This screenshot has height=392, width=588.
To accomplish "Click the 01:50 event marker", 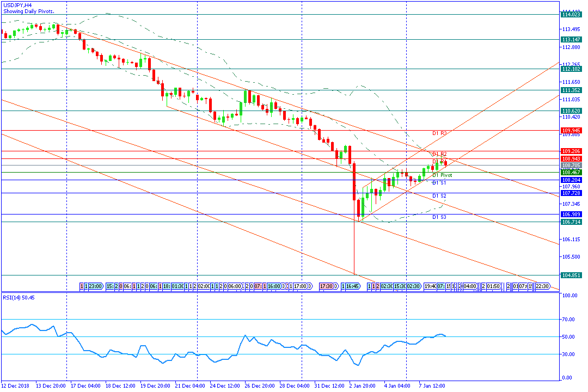I will pyautogui.click(x=493, y=286).
